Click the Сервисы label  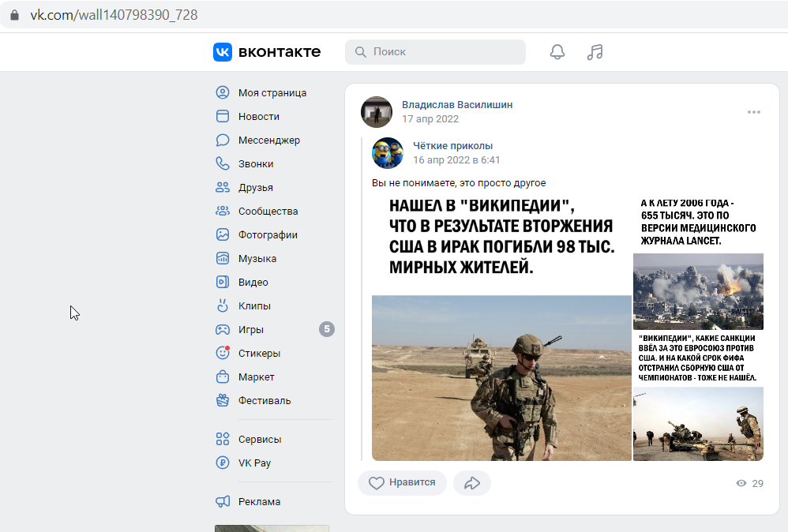tap(260, 439)
